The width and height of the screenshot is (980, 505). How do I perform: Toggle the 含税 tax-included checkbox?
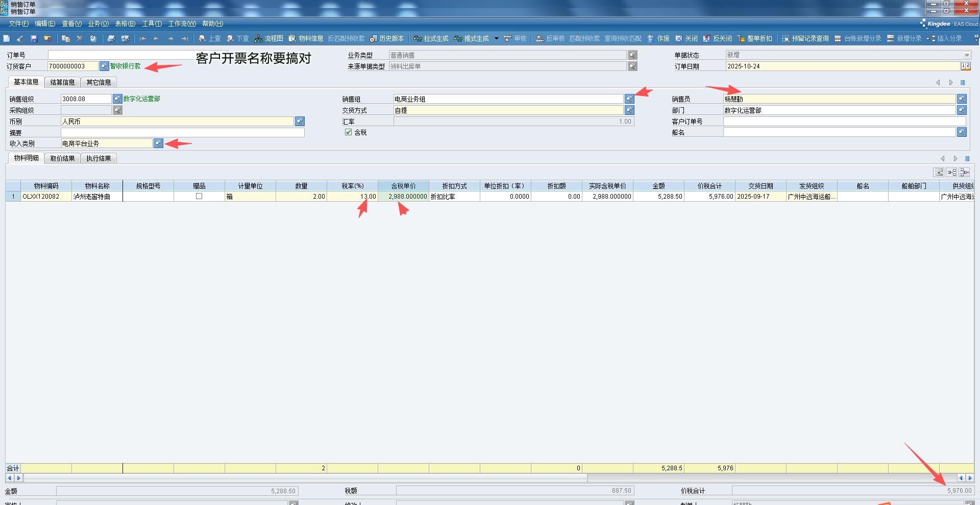click(349, 132)
